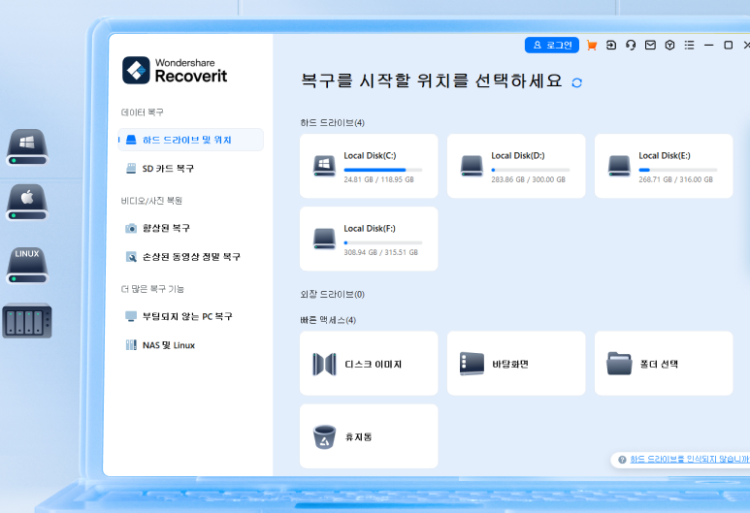Click the 더 많은 복구 기능 heading
Screen dimensions: 750x513
[152, 289]
